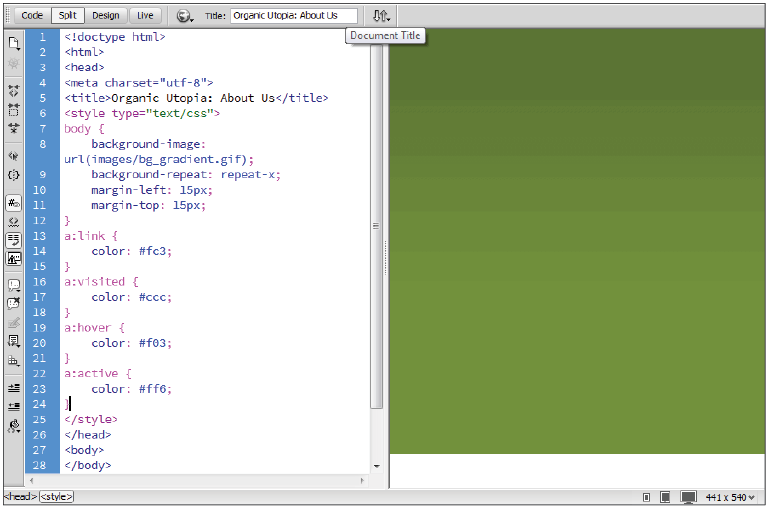Viewport: 769px width, 509px height.
Task: Open the Preview in Browser globe dropdown
Action: point(184,16)
